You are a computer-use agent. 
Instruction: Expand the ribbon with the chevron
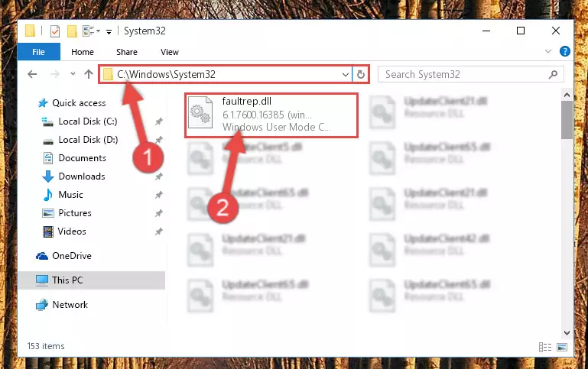pyautogui.click(x=548, y=51)
